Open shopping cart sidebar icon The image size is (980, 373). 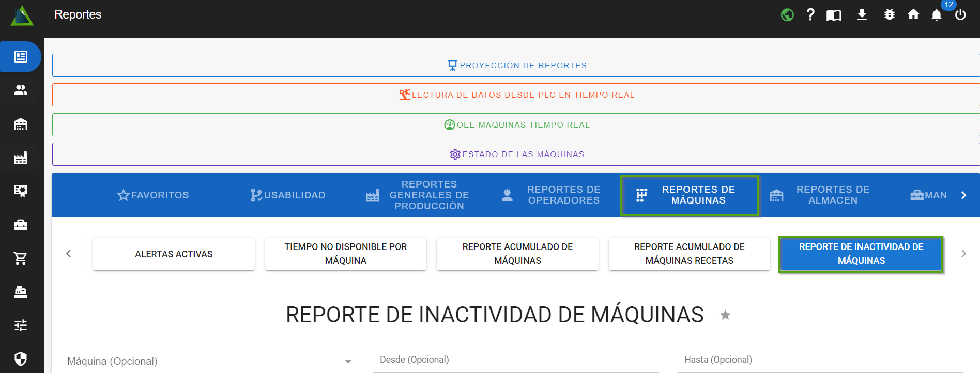coord(21,258)
